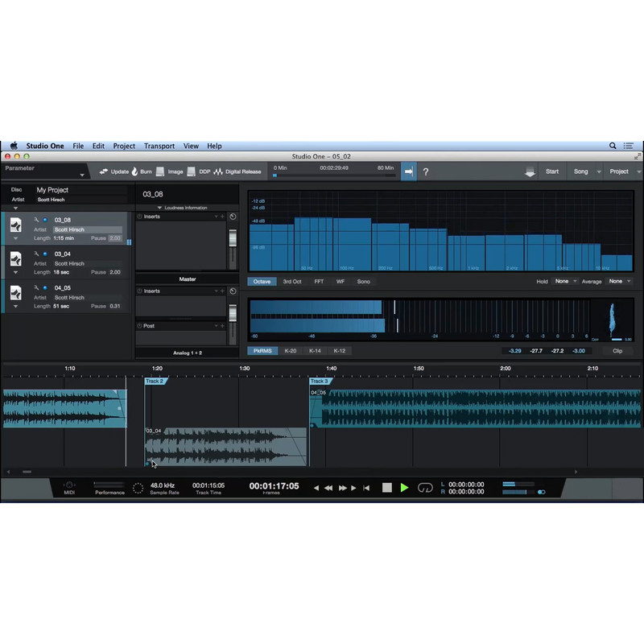Open Spotlight search in the menu bar
Image resolution: width=644 pixels, height=644 pixels.
coord(613,146)
